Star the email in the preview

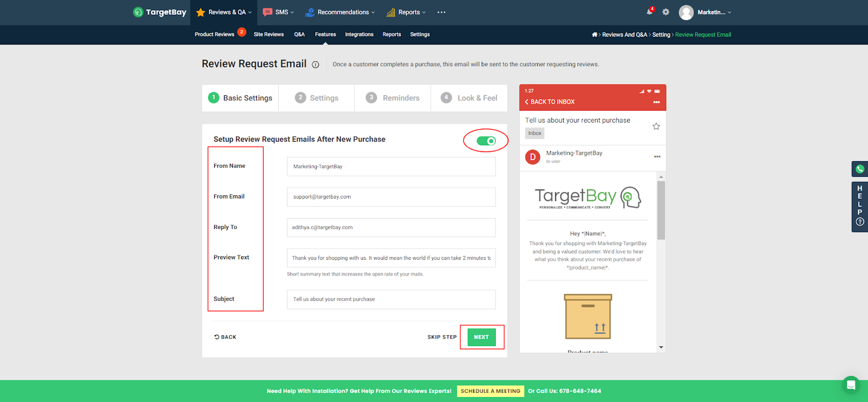pos(656,126)
